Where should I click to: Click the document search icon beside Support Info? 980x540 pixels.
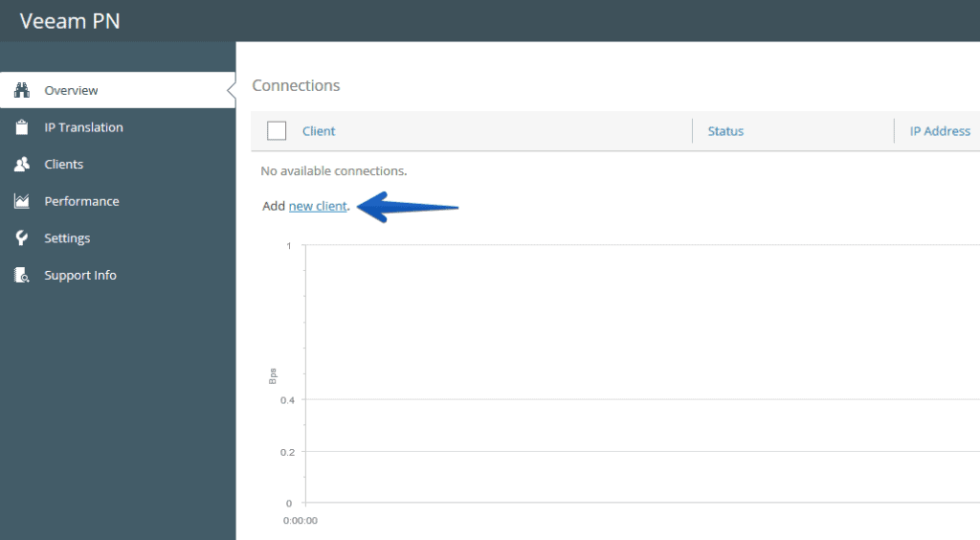click(22, 276)
